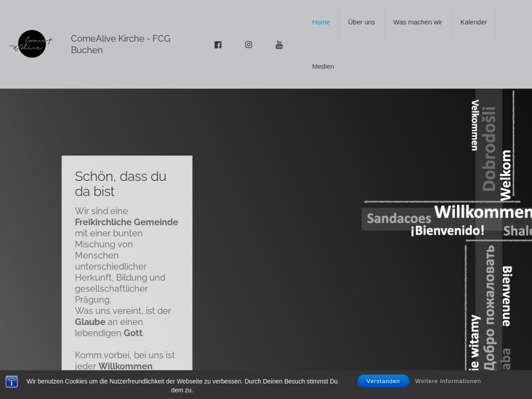This screenshot has height=399, width=532.
Task: Navigate to the Medien section
Action: point(323,66)
